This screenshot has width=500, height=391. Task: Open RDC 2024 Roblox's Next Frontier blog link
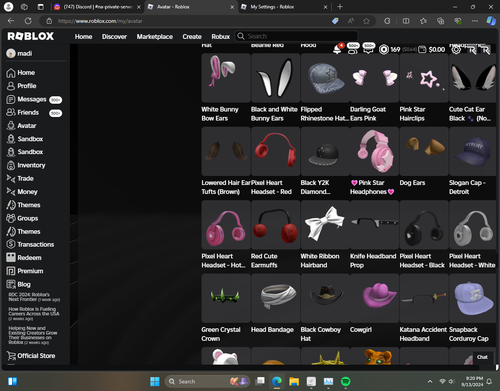point(34,297)
